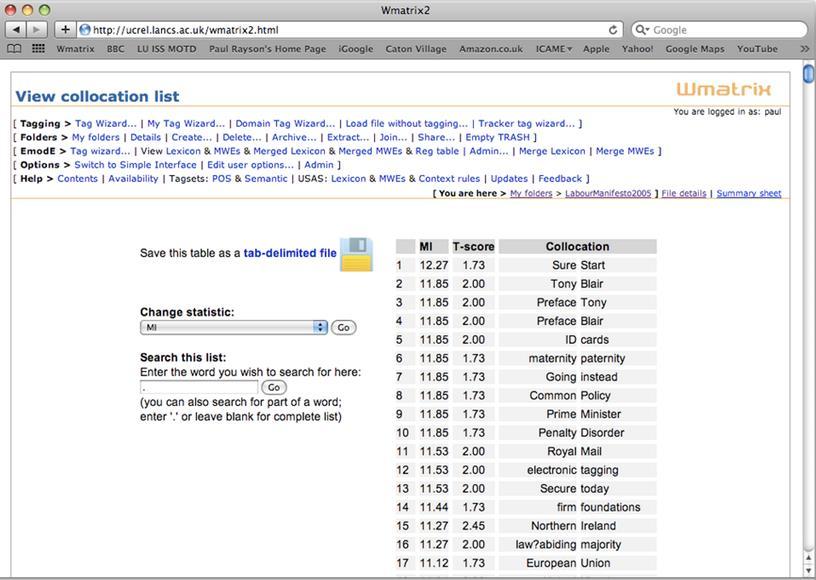
Task: Open the LU ISS MOTD bookmark
Action: (x=167, y=48)
